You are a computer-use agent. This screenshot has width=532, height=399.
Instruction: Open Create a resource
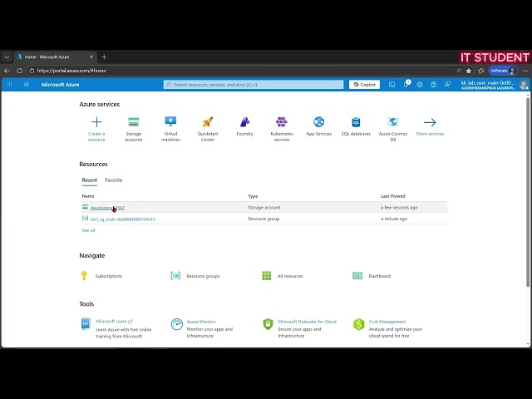(x=96, y=129)
